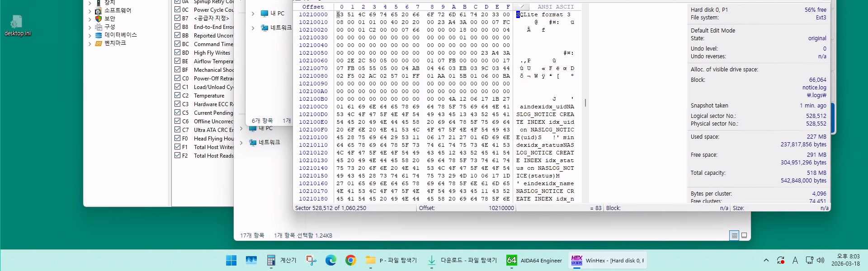The image size is (868, 271).
Task: Click the edit-mode pencil button beside ANSI ASCII
Action: point(522,7)
